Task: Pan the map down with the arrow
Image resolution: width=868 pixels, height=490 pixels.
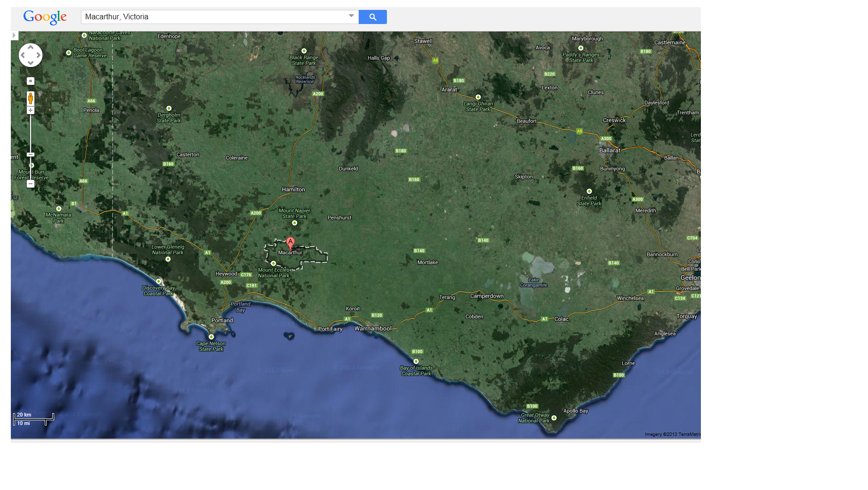Action: (x=31, y=63)
